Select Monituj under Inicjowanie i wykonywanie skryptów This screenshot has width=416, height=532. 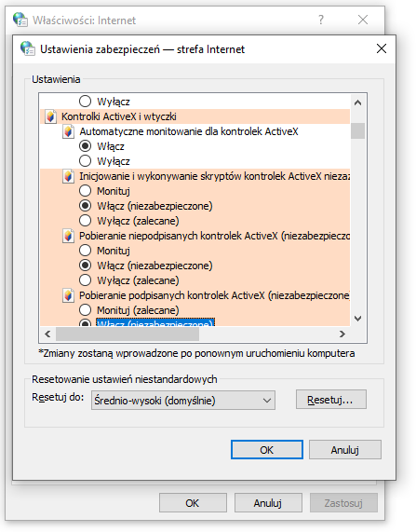pos(85,191)
